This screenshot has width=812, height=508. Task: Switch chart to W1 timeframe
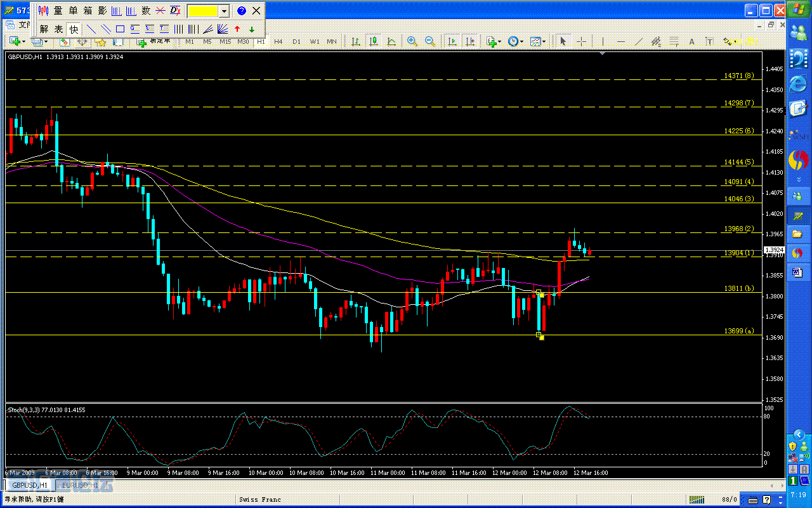coord(315,42)
